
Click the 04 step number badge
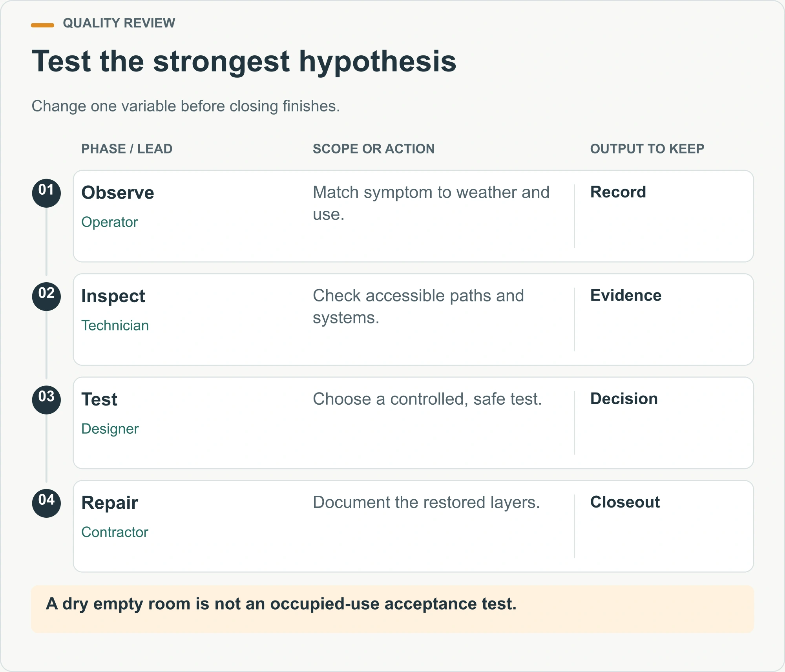(x=46, y=503)
